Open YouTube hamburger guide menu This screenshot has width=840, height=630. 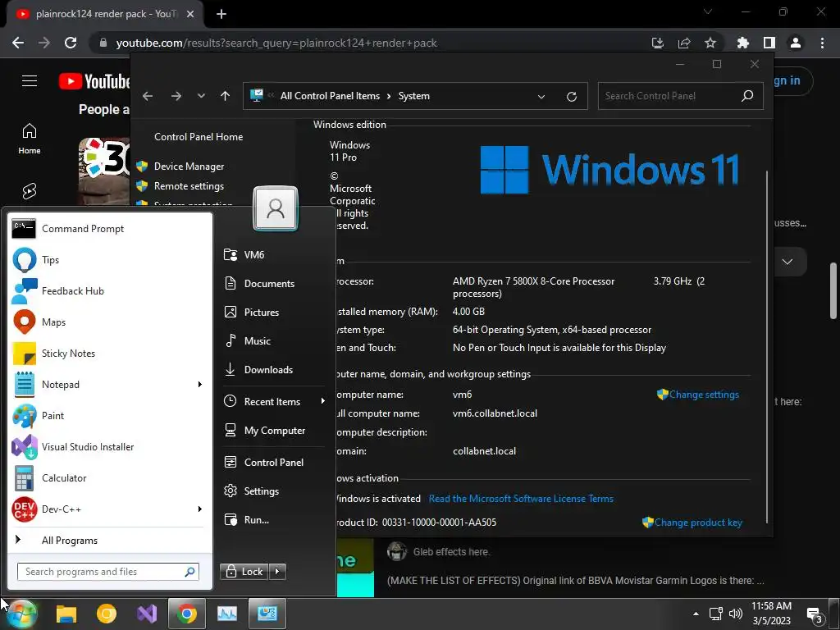30,81
